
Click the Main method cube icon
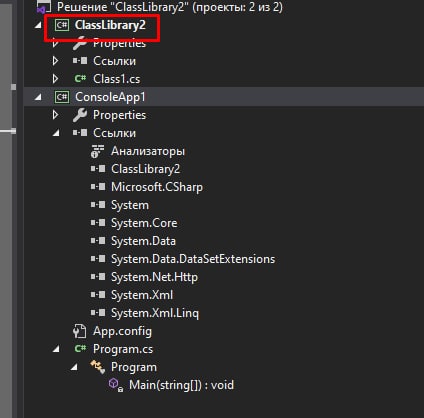click(116, 385)
